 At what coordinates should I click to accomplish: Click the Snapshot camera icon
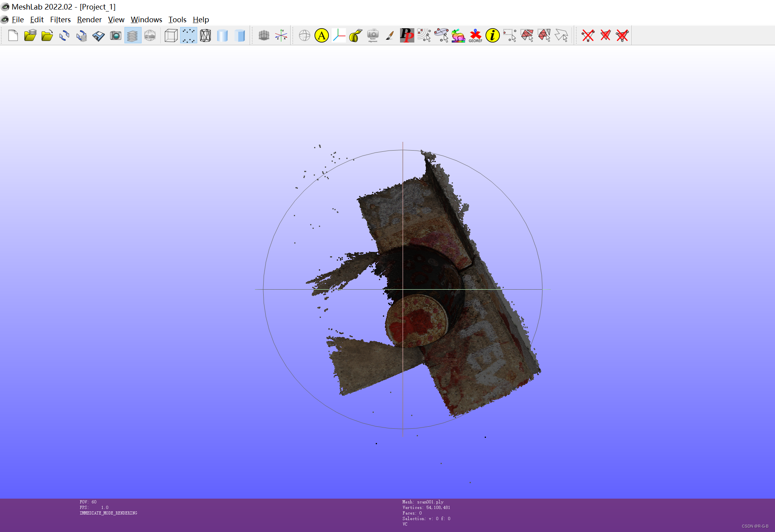pos(115,36)
